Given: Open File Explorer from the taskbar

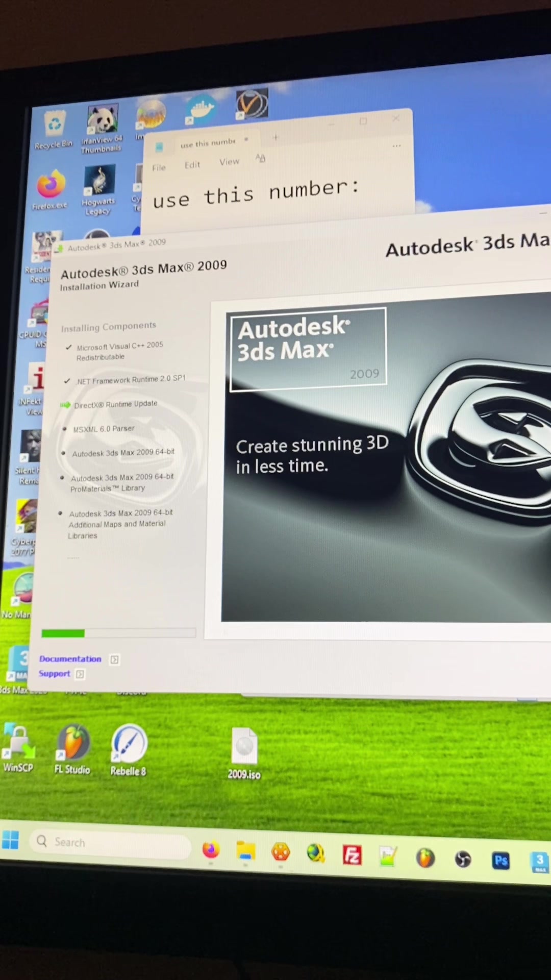Looking at the screenshot, I should [x=245, y=851].
